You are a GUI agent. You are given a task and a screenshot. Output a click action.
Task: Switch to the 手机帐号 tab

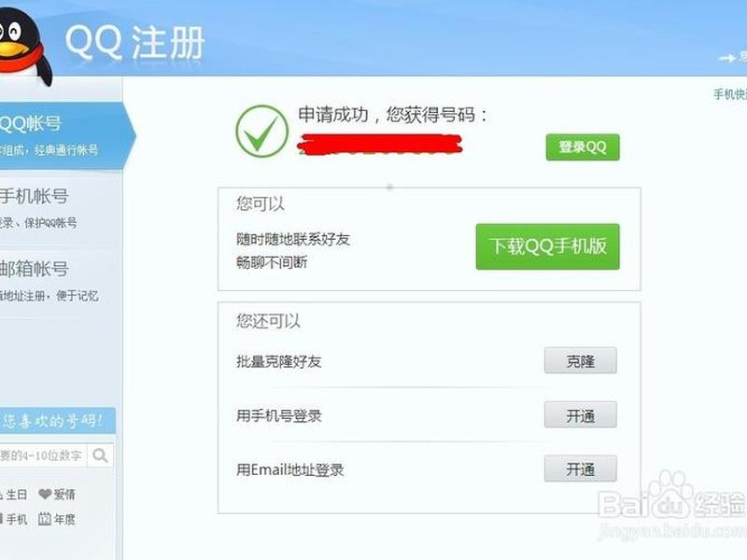[61, 207]
